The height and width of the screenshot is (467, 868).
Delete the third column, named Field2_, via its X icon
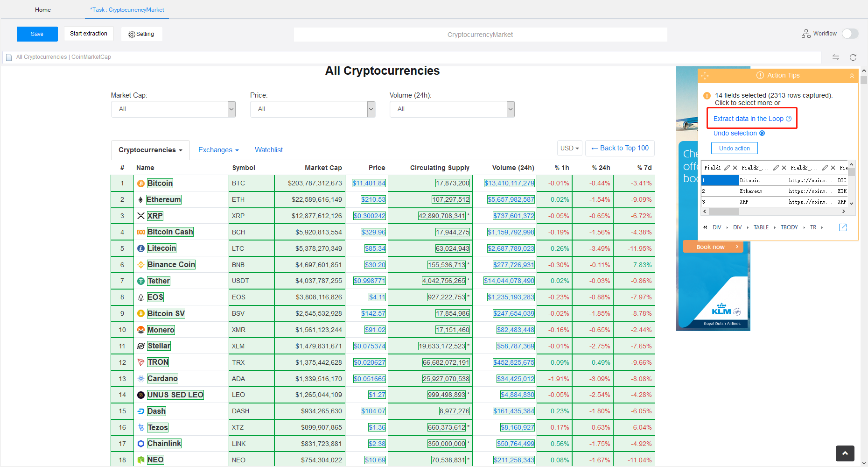(833, 168)
